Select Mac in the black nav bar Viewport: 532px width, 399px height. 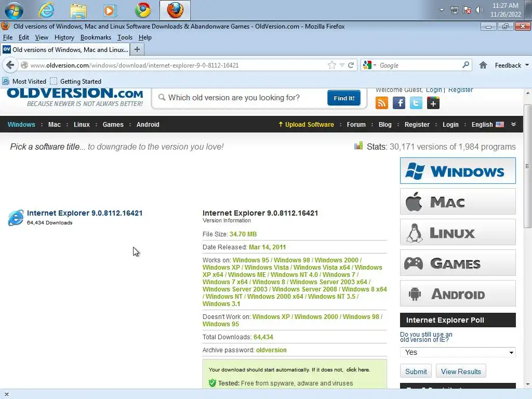54,125
